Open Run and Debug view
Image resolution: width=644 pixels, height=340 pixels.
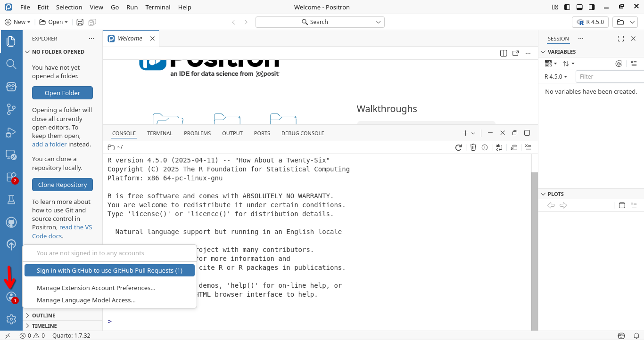click(11, 132)
